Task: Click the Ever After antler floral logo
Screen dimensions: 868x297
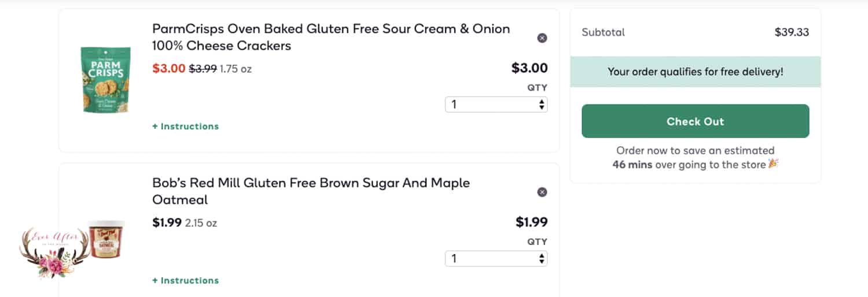Action: 53,252
